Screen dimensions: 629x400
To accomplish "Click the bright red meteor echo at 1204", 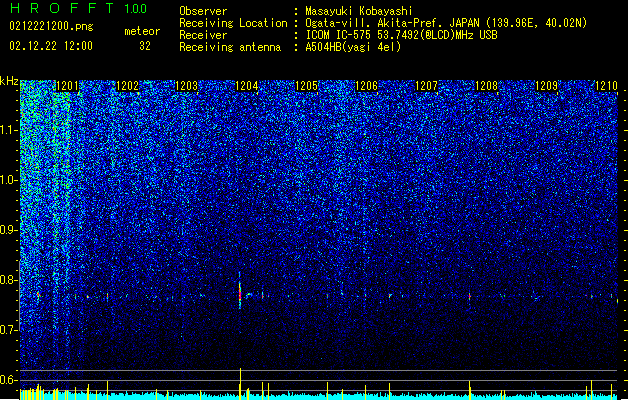I will tap(240, 292).
